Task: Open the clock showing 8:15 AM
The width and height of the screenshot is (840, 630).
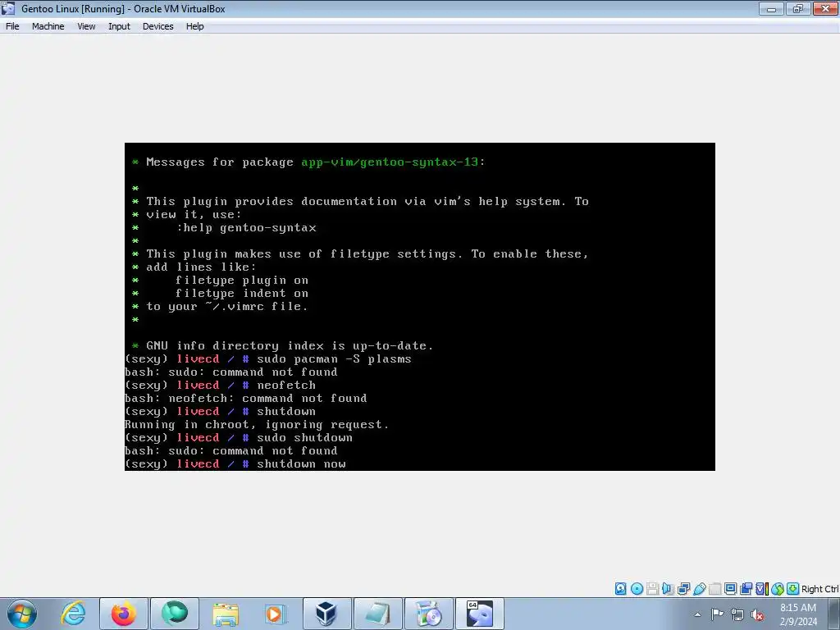Action: [797, 614]
